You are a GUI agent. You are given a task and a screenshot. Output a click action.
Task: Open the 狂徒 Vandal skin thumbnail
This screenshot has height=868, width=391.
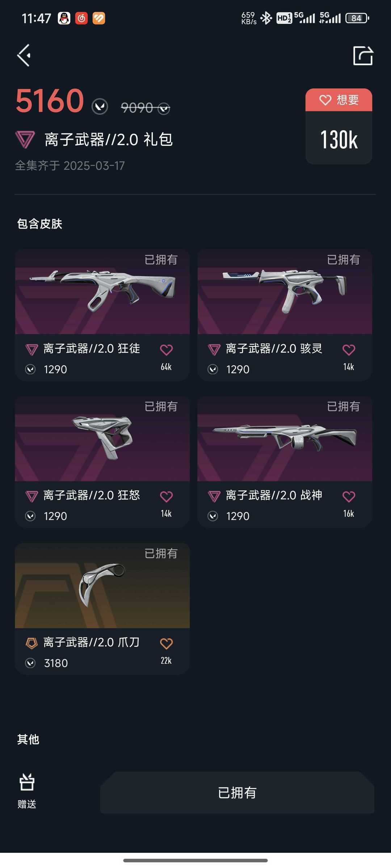click(x=102, y=292)
